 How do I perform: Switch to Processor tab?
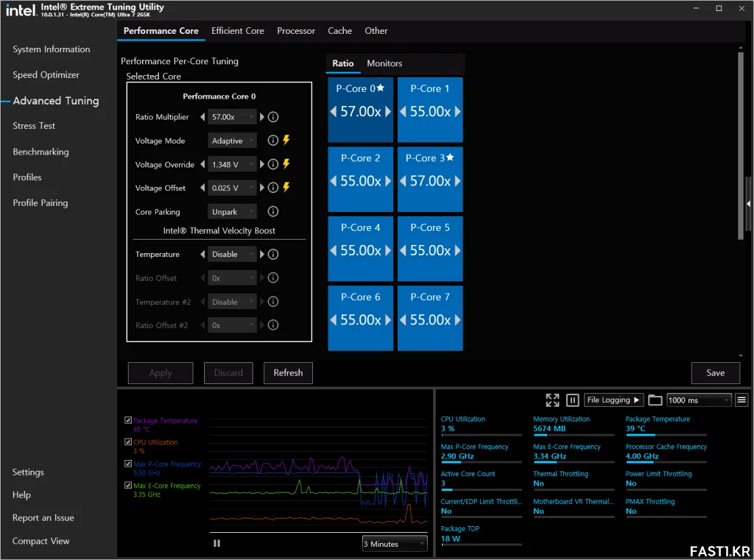(x=296, y=31)
